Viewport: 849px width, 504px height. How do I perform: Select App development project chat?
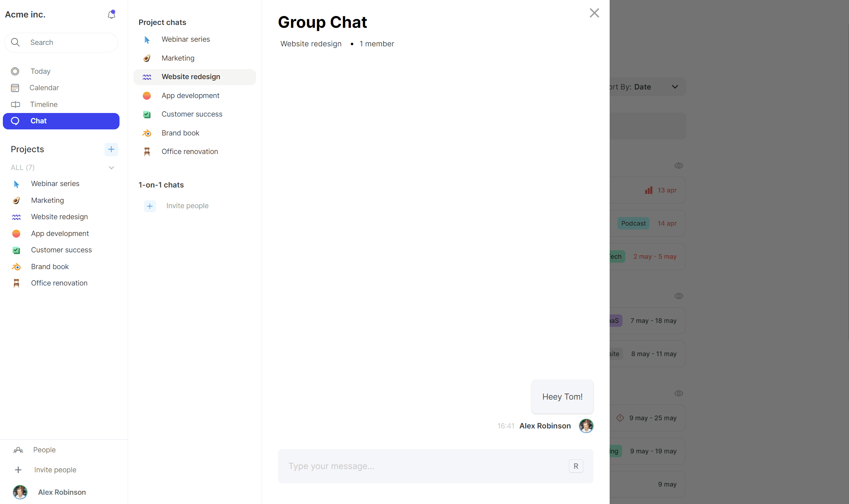(190, 96)
